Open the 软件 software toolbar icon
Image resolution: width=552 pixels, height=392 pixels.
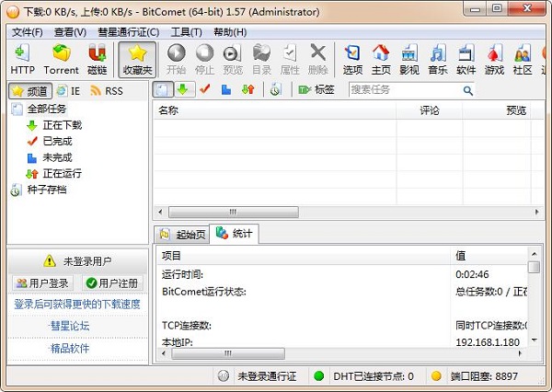pyautogui.click(x=466, y=58)
